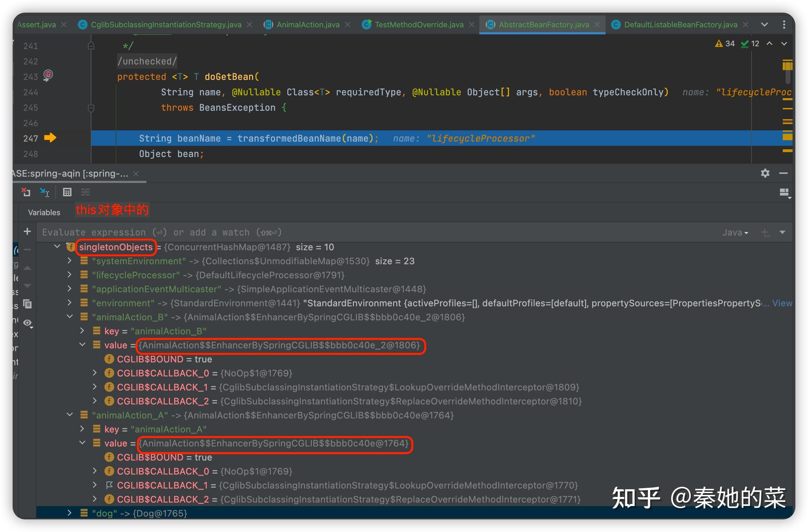Click the drop frame debugger icon

26,192
